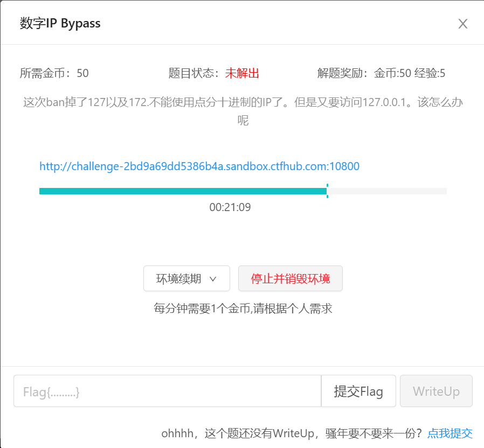The height and width of the screenshot is (448, 484).
Task: Click the red 未解出 status label
Action: [x=242, y=74]
